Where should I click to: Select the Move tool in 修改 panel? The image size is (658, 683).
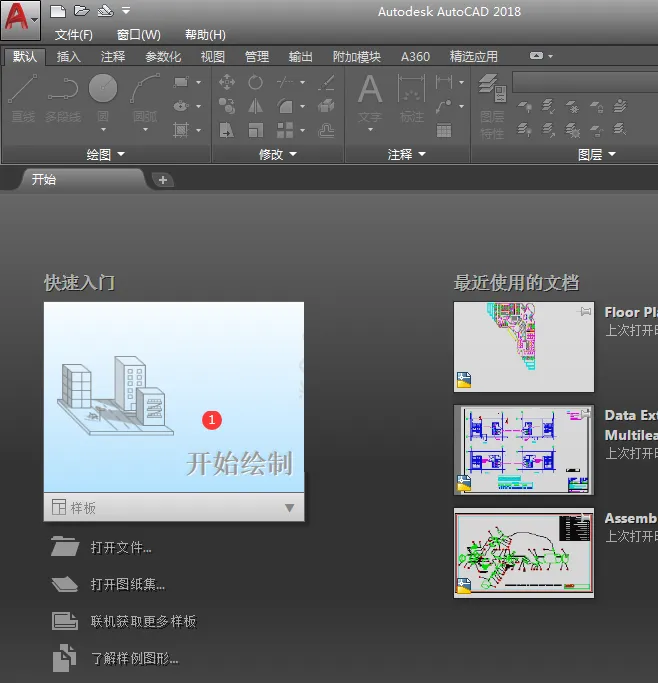[x=227, y=82]
